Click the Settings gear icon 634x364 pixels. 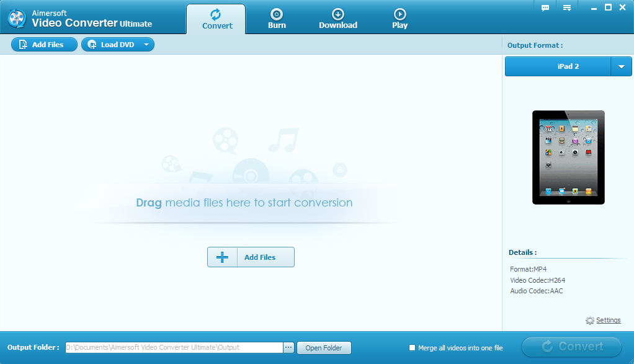coord(590,321)
